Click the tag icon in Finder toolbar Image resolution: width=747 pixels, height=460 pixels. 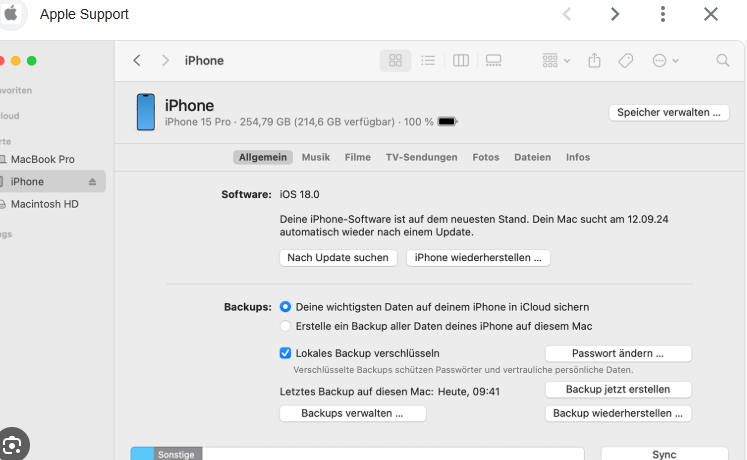pyautogui.click(x=626, y=61)
